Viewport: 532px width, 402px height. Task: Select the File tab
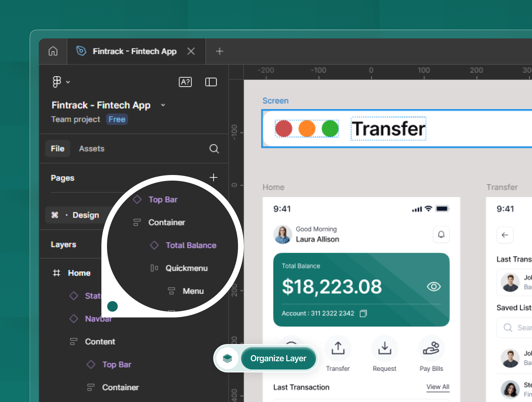point(58,149)
